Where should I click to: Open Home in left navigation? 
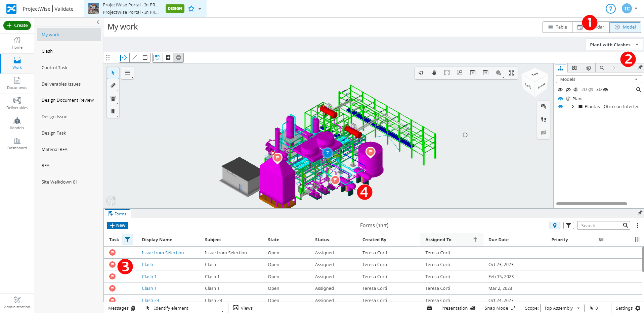coord(17,43)
